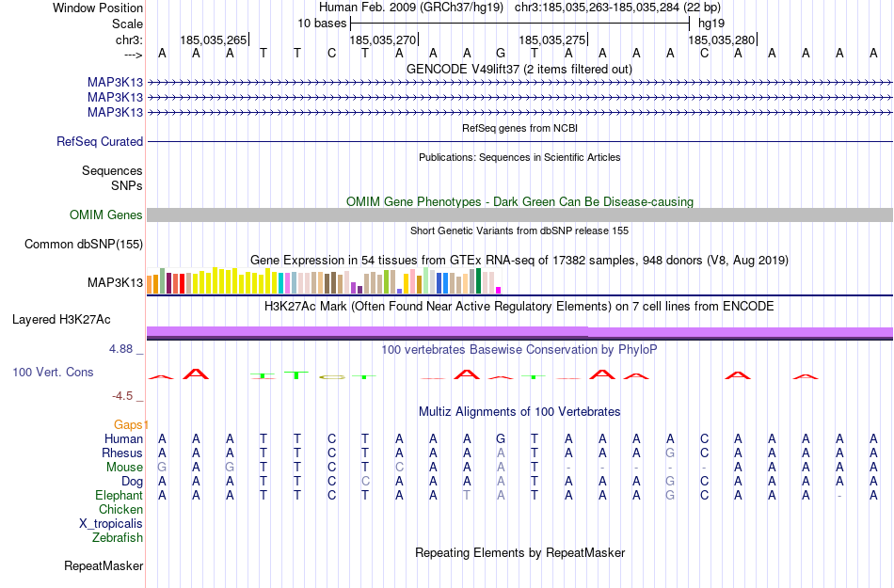
Task: Click the gap dash in Elephant alignment row
Action: click(x=839, y=496)
